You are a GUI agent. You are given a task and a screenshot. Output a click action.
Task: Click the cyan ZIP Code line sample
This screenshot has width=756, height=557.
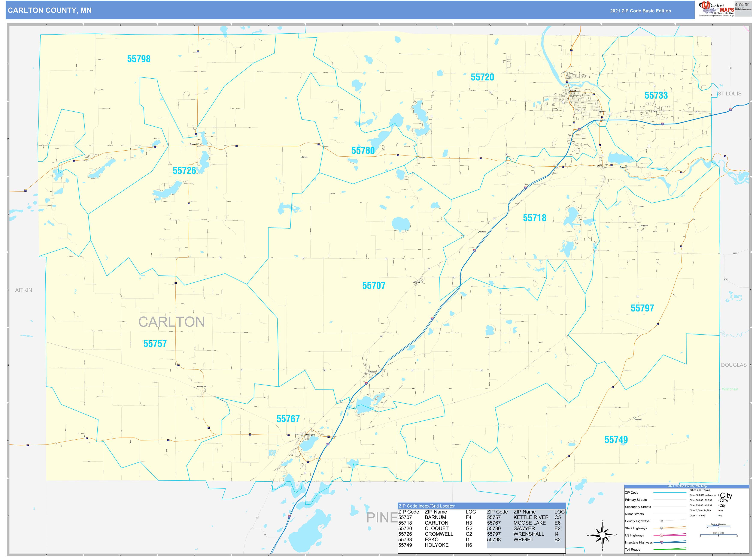click(670, 493)
